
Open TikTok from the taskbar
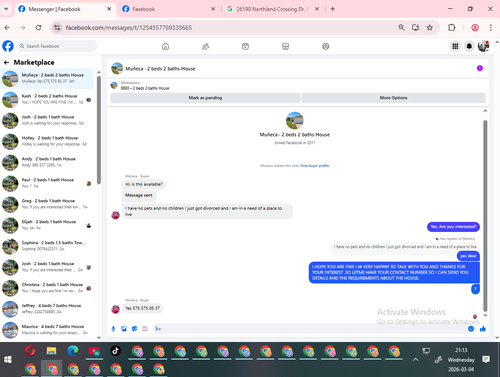[115, 351]
